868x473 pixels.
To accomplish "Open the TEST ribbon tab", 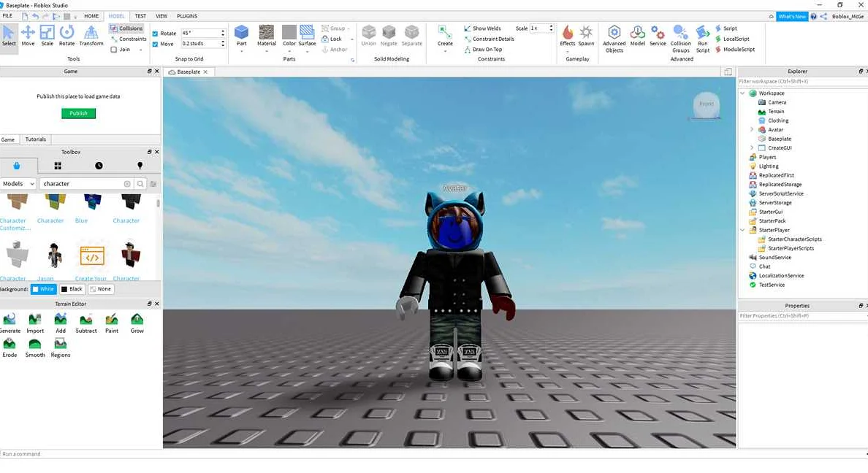I will point(140,16).
